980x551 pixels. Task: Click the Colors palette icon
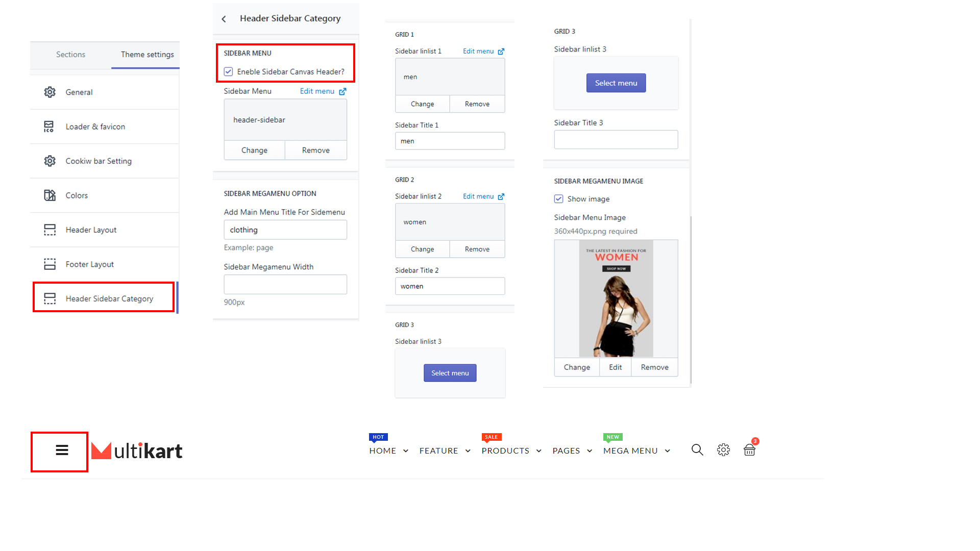50,195
